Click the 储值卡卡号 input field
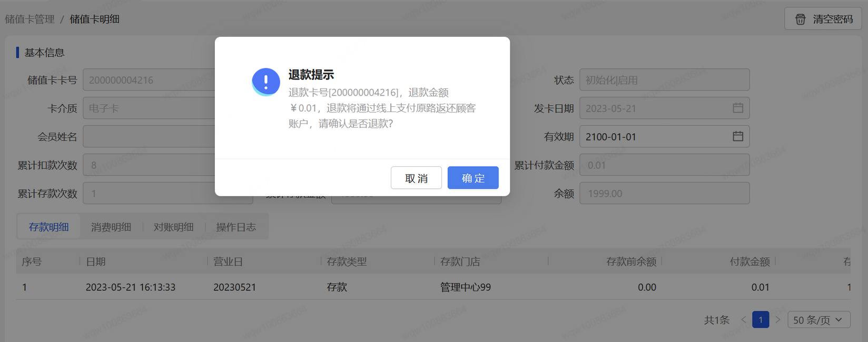Viewport: 868px width, 342px height. (149, 80)
